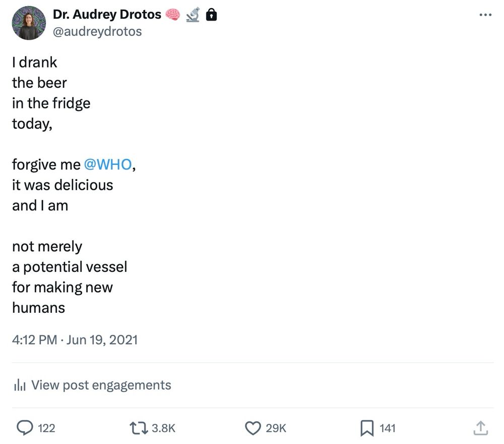Click the brain emoji in the display name
Image resolution: width=504 pixels, height=444 pixels.
[172, 15]
